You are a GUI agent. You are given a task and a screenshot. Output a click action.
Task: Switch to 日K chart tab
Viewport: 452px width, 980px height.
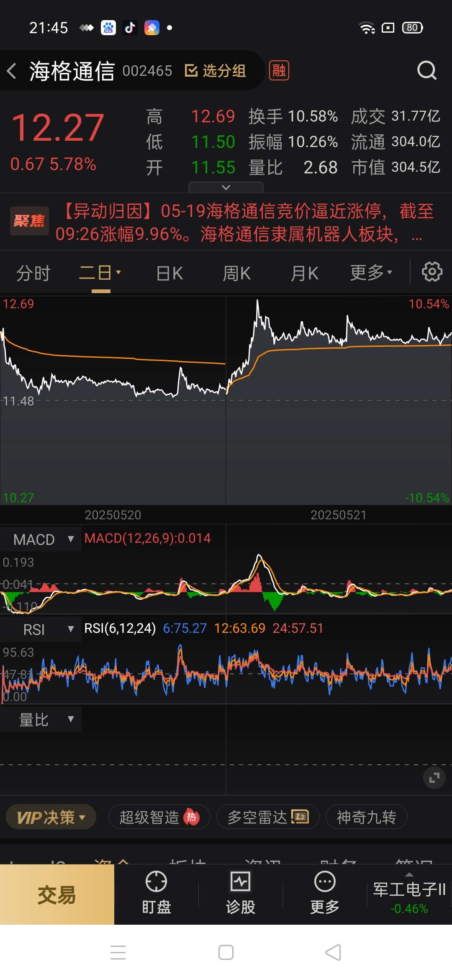tap(169, 273)
